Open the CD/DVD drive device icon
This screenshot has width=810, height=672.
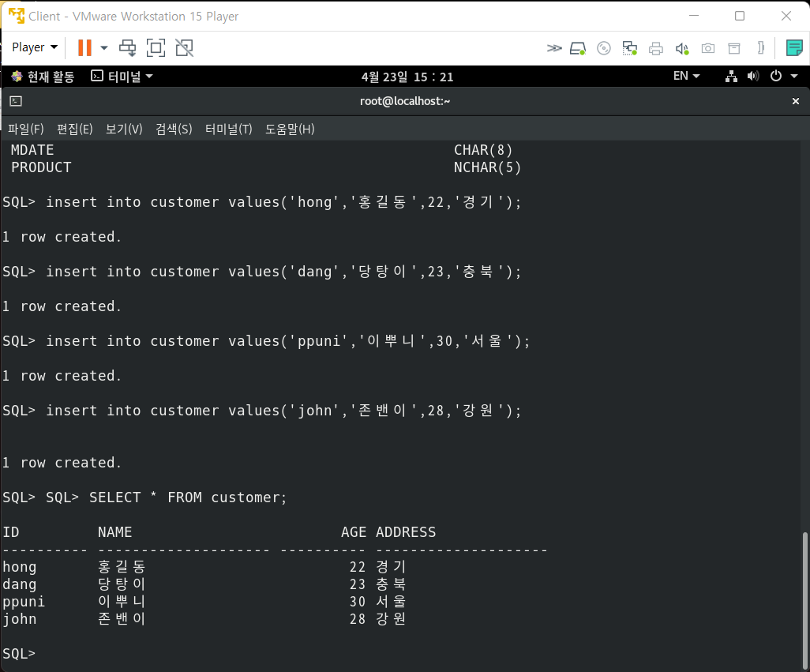coord(603,48)
